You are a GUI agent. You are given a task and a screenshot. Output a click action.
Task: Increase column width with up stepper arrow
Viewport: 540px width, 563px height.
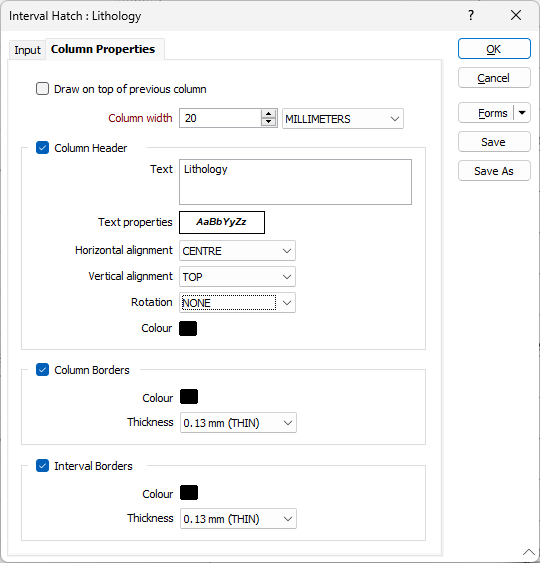click(268, 114)
